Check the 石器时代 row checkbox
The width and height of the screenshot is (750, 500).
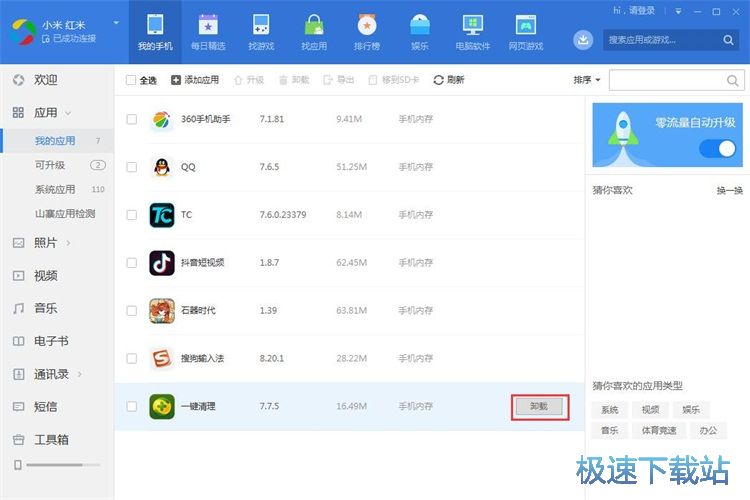[x=132, y=311]
